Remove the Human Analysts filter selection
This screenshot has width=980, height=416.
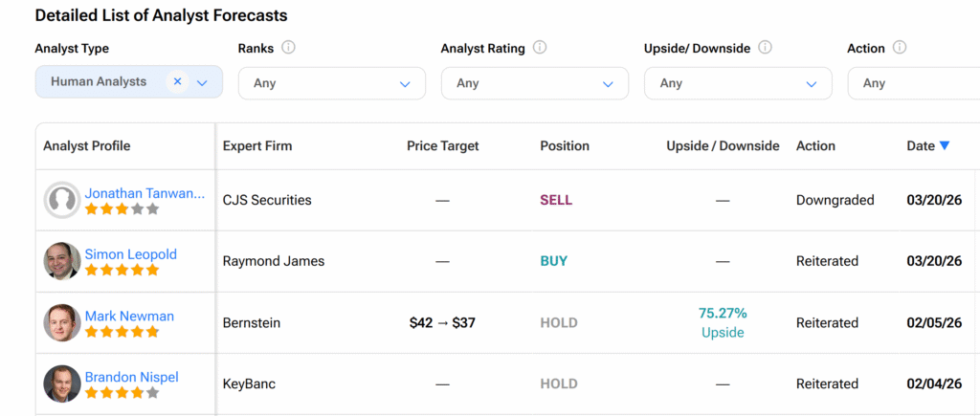[177, 82]
